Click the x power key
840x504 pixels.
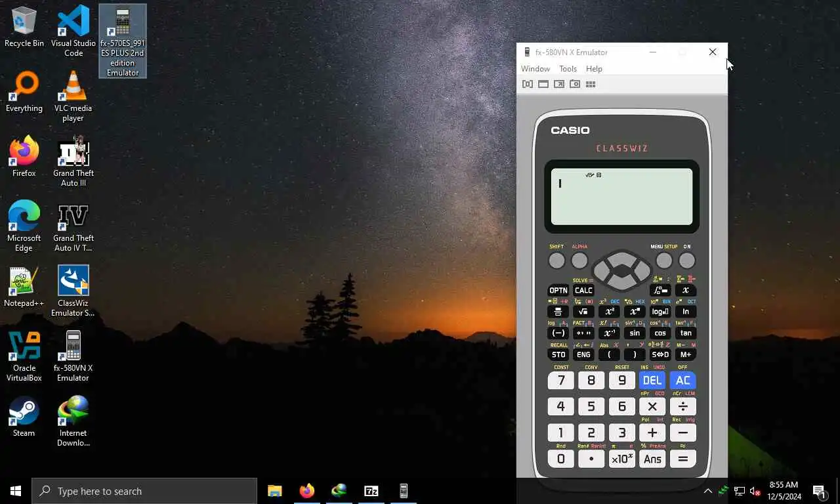[635, 312]
